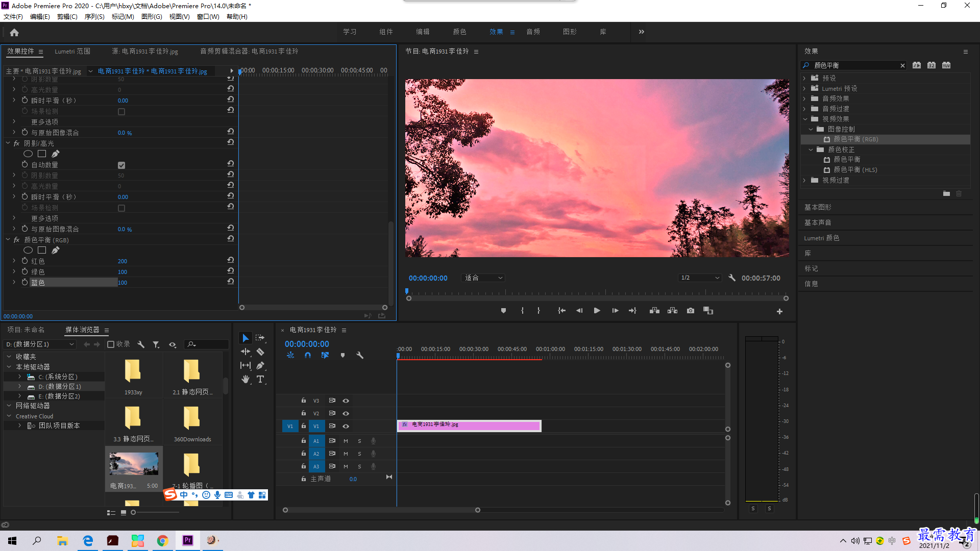
Task: Open Timeline display settings wrench
Action: (360, 355)
